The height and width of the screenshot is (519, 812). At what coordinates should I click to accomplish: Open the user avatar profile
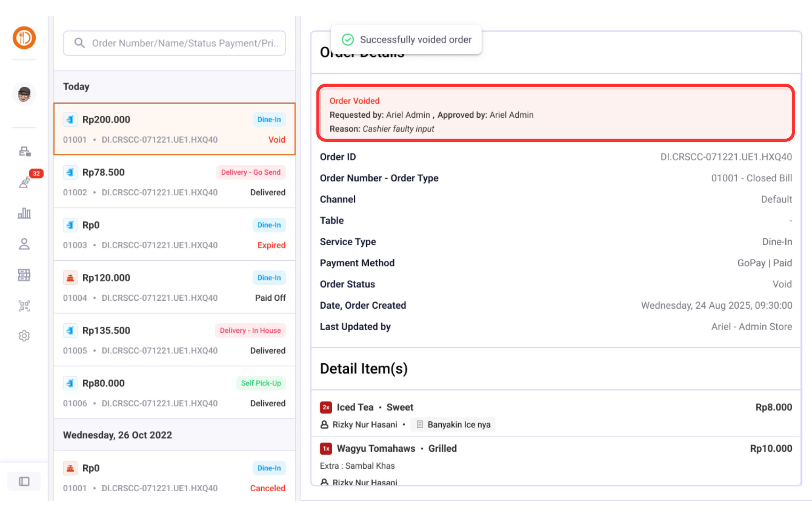[x=24, y=94]
